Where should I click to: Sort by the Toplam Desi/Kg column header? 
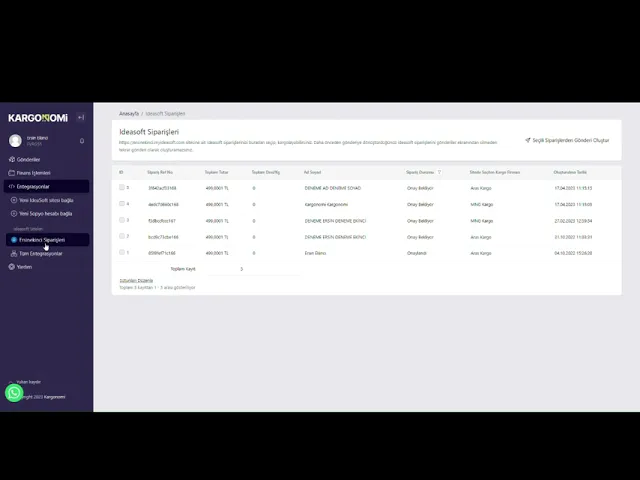(x=266, y=172)
